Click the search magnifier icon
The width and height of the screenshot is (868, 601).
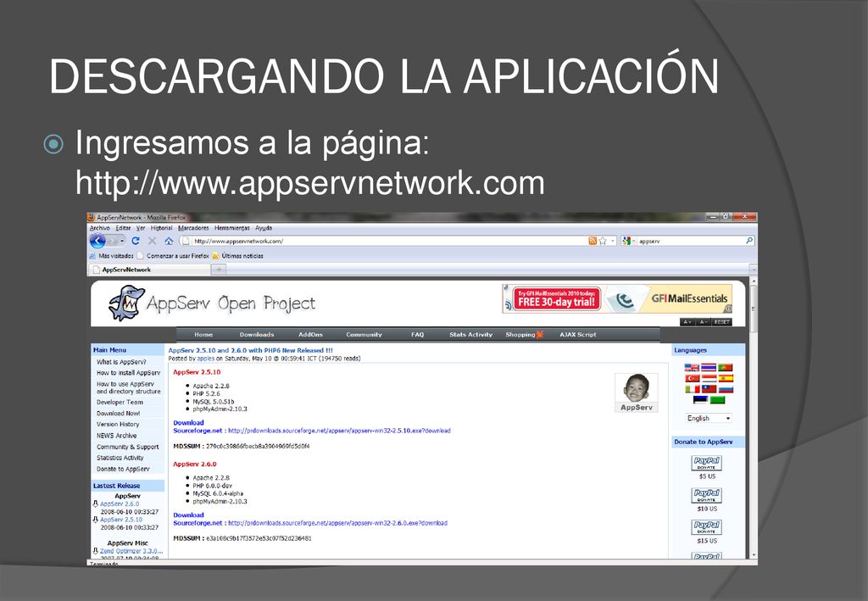click(x=749, y=241)
